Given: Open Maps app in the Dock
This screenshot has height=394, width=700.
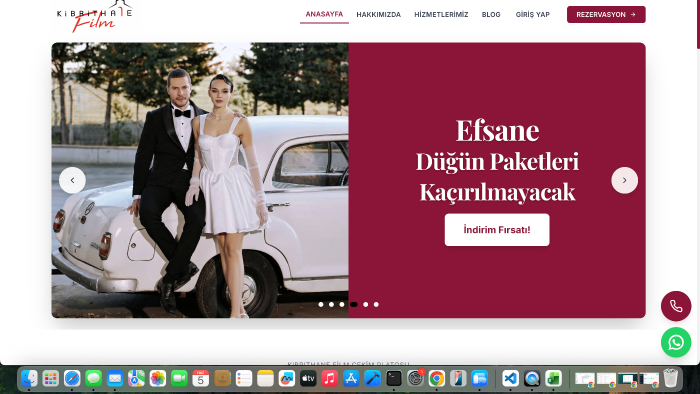Looking at the screenshot, I should tap(136, 379).
